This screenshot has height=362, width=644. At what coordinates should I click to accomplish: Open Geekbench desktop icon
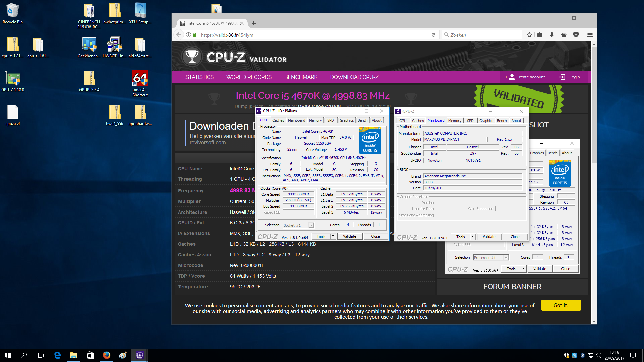pyautogui.click(x=89, y=47)
